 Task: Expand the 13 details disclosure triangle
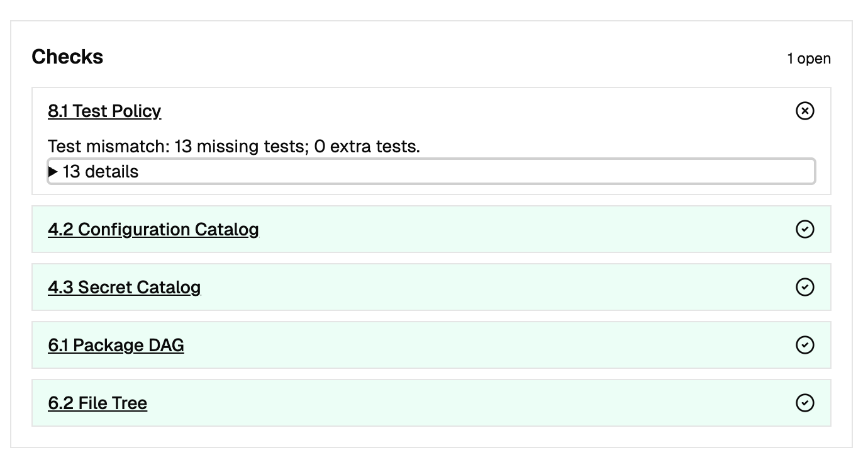[53, 172]
